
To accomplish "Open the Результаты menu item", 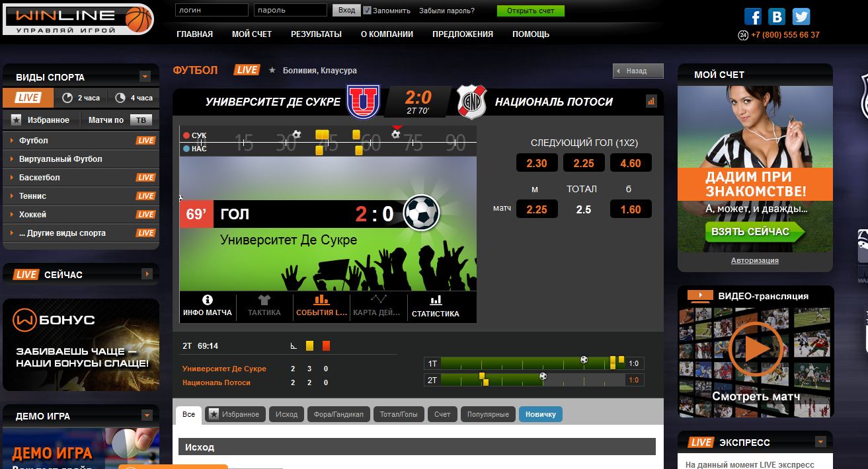I will click(316, 34).
